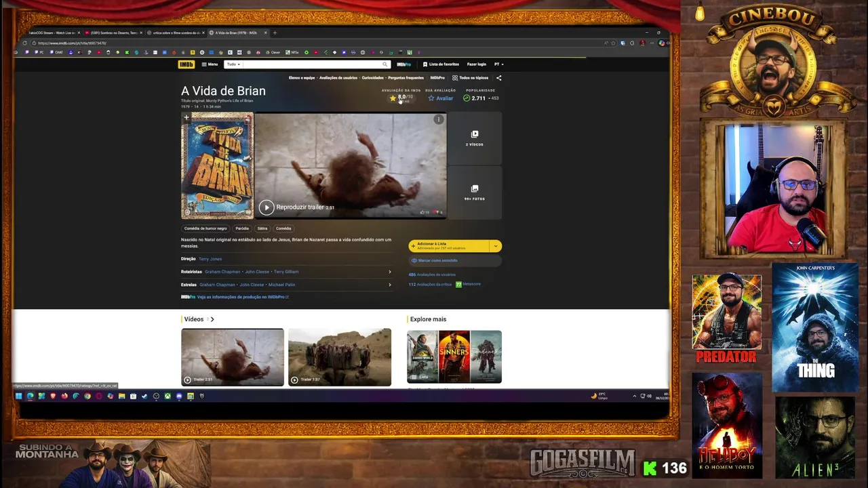Open the IMDb Menu hamburger button

click(x=210, y=64)
